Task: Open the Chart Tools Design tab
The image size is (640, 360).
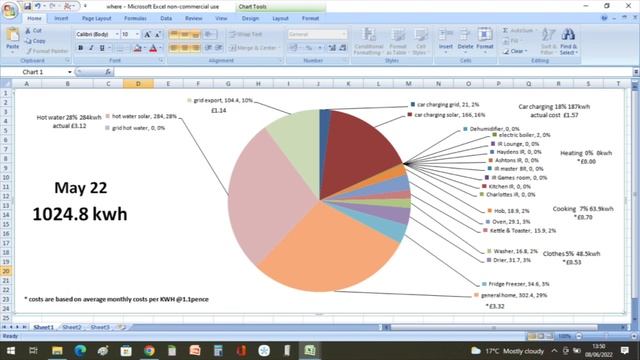Action: [x=250, y=18]
